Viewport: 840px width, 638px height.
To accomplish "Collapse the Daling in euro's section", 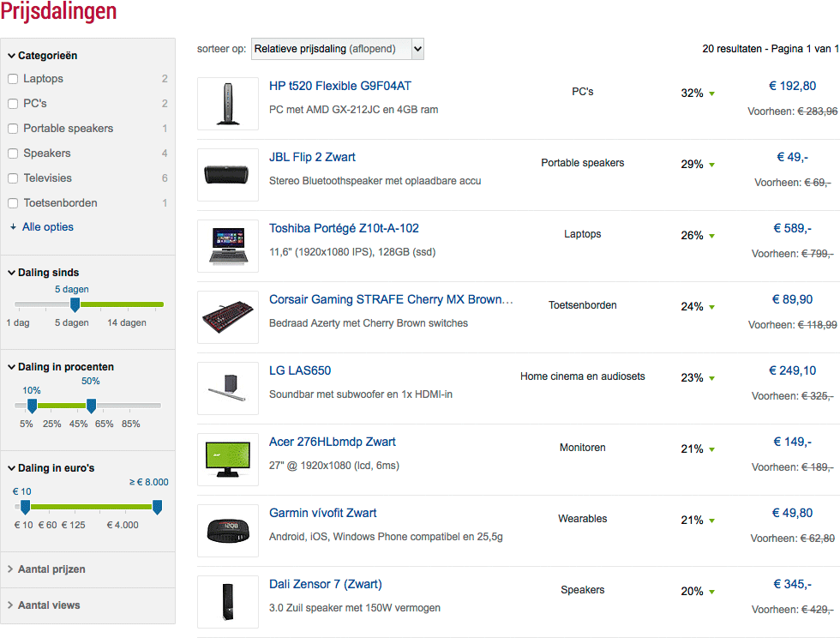I will [51, 468].
